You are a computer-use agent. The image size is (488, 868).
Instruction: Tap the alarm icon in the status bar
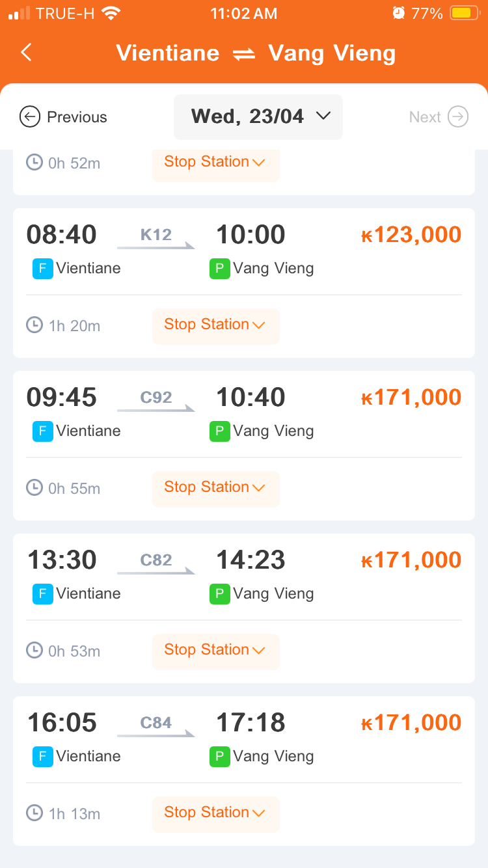[398, 13]
